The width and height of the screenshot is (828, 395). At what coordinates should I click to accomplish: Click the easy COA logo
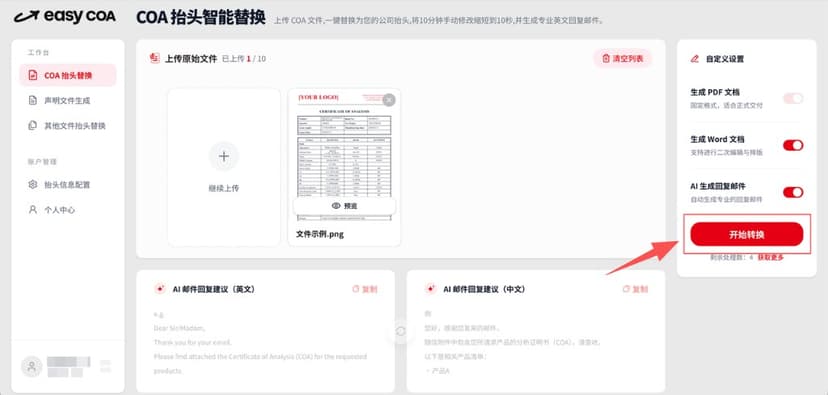64,16
